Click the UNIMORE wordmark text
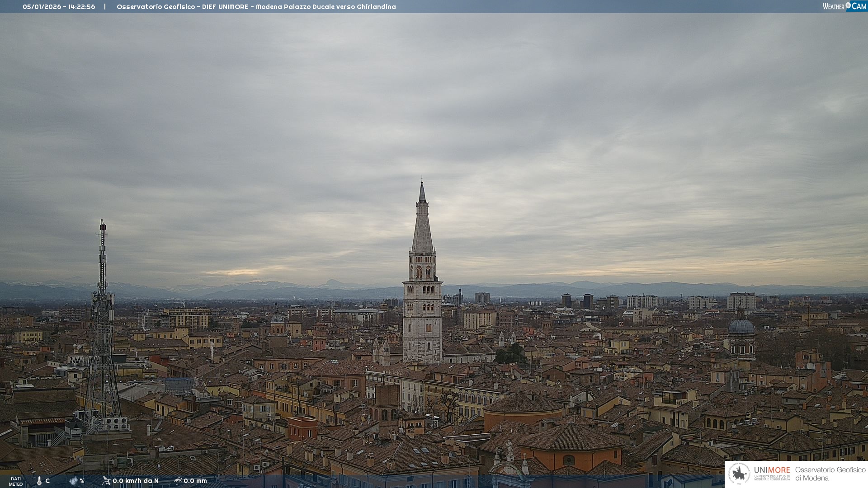This screenshot has height=488, width=868. click(x=772, y=470)
